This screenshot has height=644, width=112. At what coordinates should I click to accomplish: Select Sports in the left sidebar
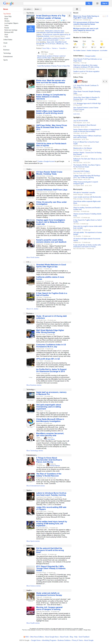[6, 60]
